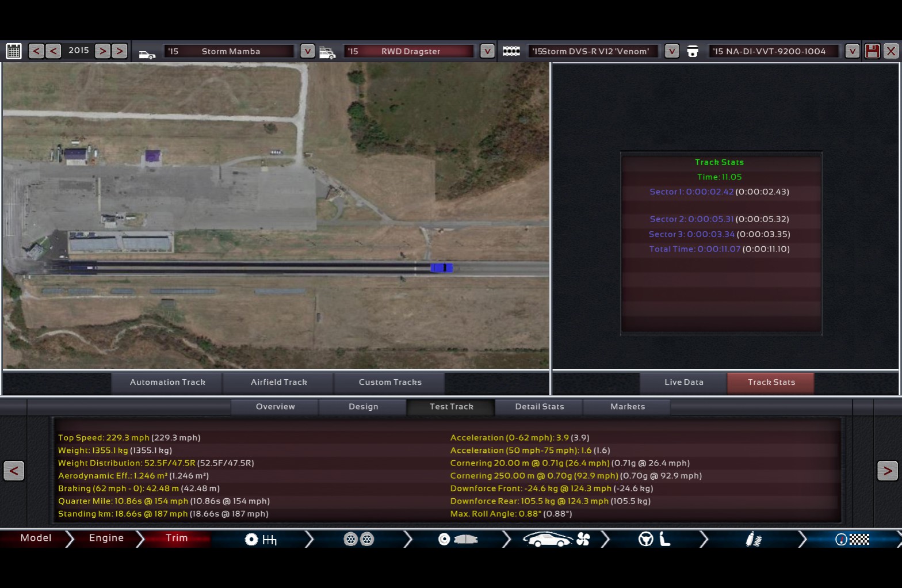Click the engine family icon beside Venom
902x588 pixels.
pyautogui.click(x=511, y=51)
